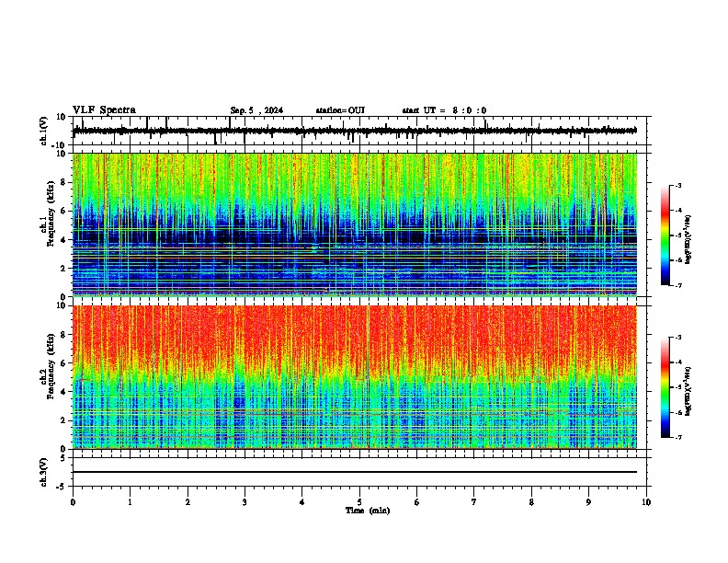
Task: Click the VLF Spectra title text
Action: (104, 110)
